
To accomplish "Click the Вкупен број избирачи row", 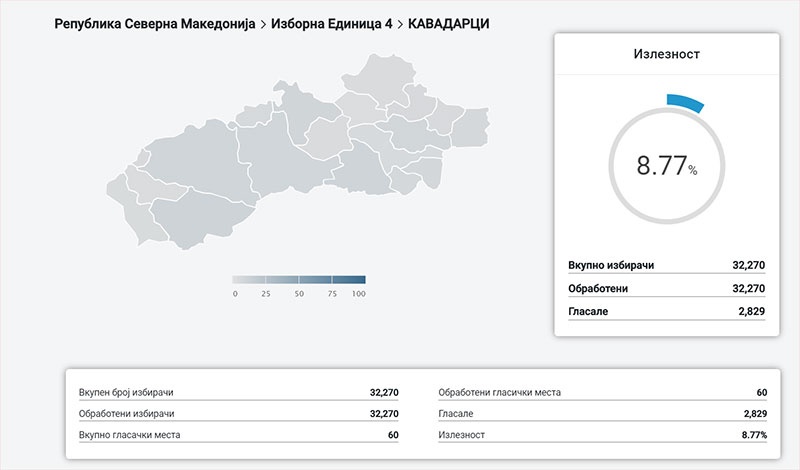I will click(x=238, y=392).
